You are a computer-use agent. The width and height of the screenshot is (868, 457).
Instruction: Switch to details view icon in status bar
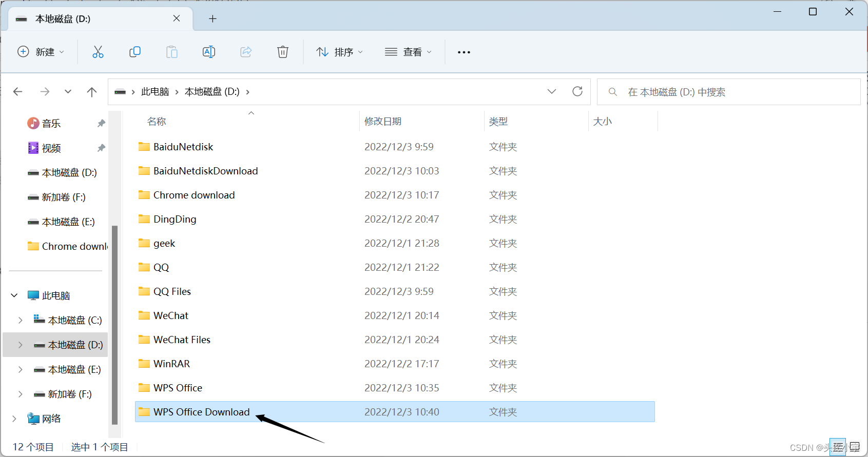tap(838, 447)
